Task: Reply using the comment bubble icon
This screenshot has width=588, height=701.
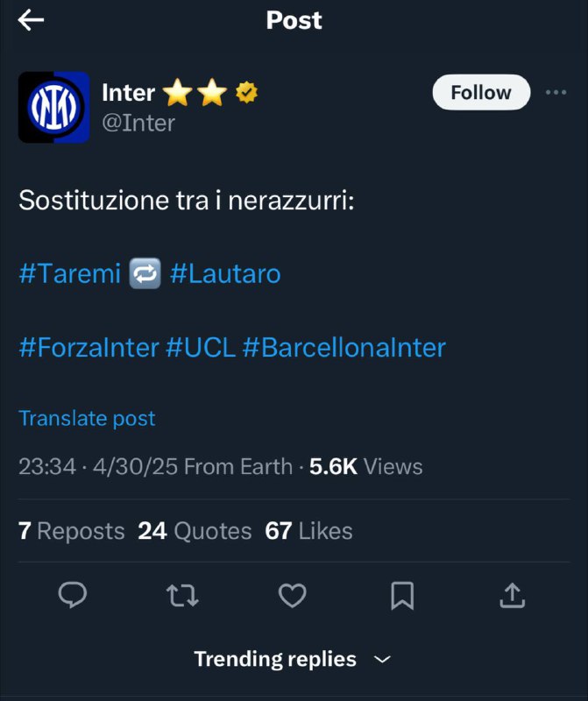Action: click(72, 596)
